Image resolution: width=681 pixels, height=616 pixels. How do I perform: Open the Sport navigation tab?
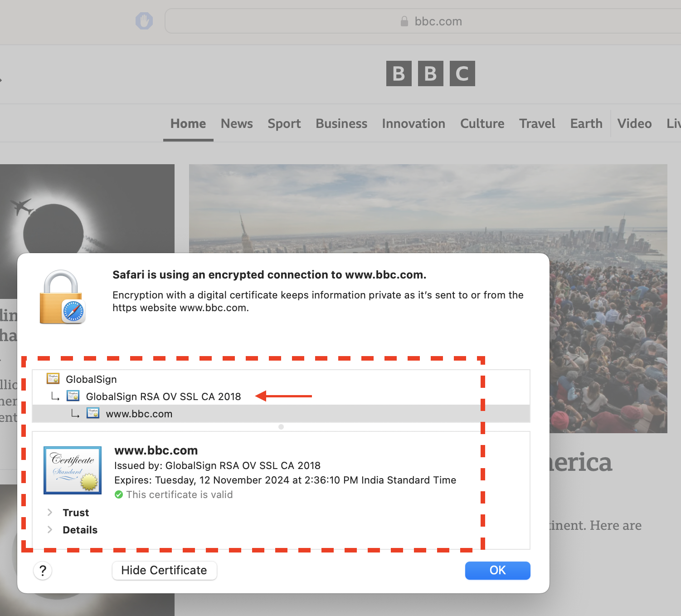coord(284,123)
